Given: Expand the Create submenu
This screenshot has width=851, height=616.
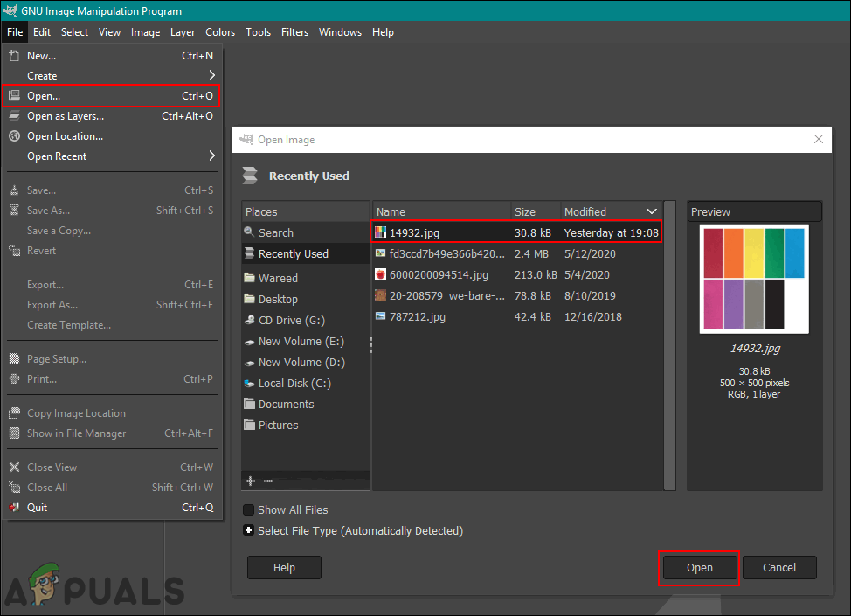Looking at the screenshot, I should coord(211,76).
